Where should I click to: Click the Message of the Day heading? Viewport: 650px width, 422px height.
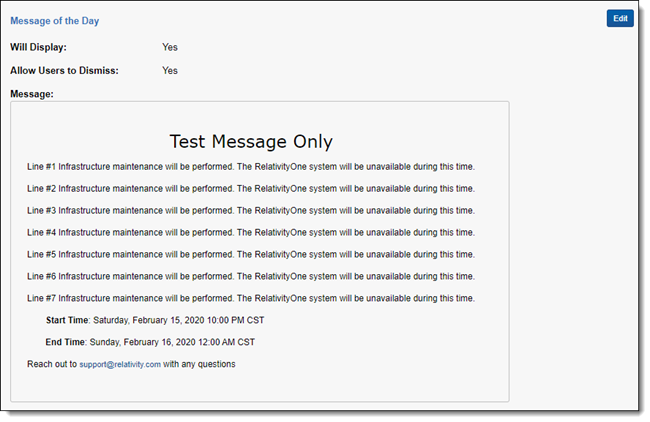(54, 20)
